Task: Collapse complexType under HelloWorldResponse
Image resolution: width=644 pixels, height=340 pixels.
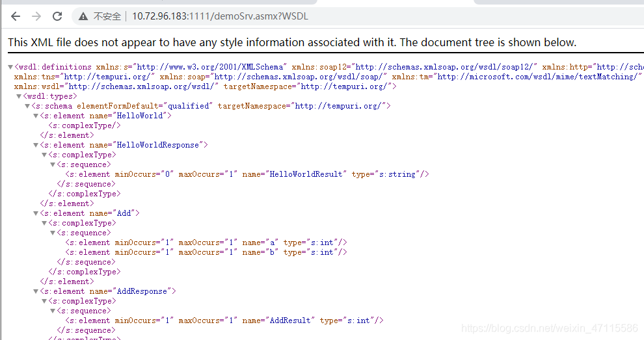Action: pyautogui.click(x=44, y=155)
